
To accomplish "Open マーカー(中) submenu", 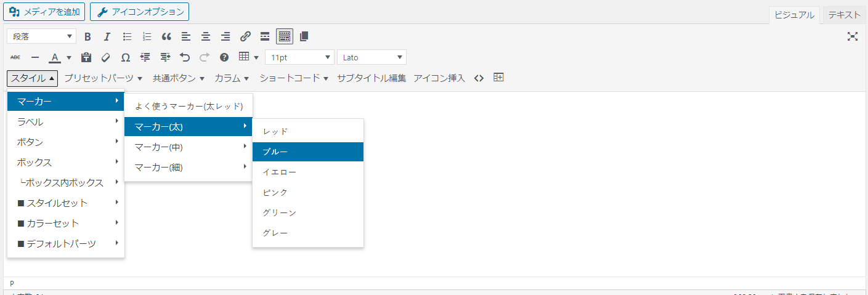I will tap(189, 147).
